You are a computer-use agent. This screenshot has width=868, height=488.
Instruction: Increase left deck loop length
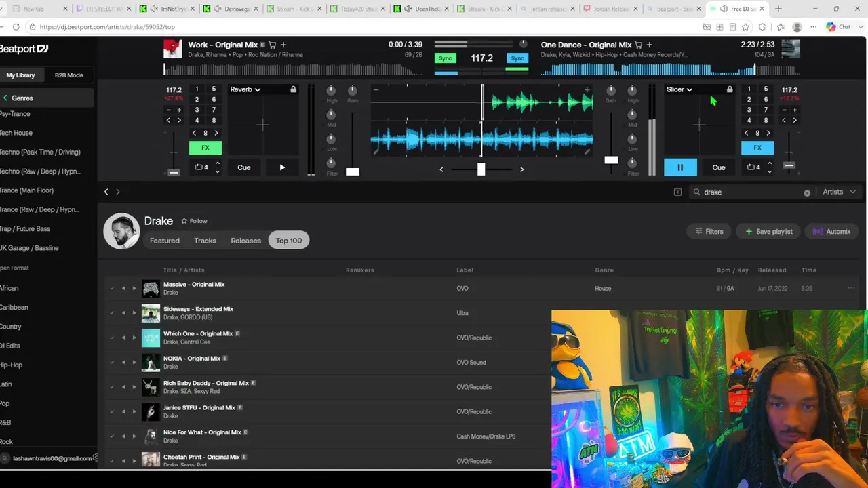217,163
